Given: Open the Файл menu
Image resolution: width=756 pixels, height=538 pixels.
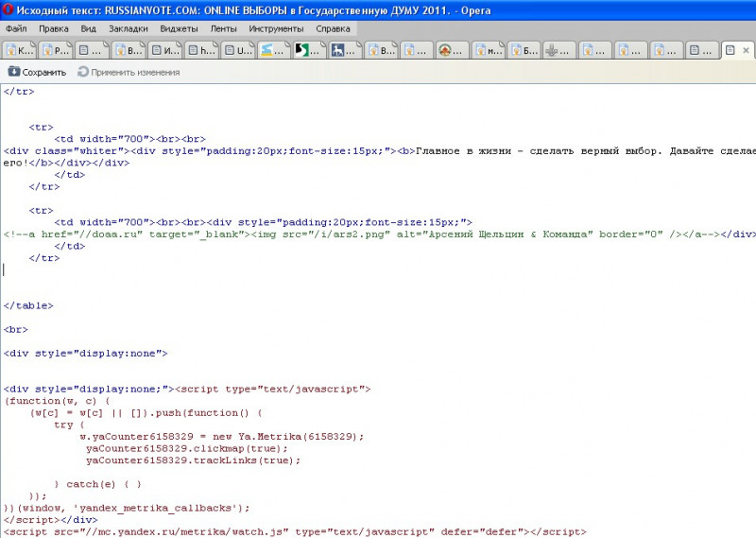Looking at the screenshot, I should [x=16, y=28].
